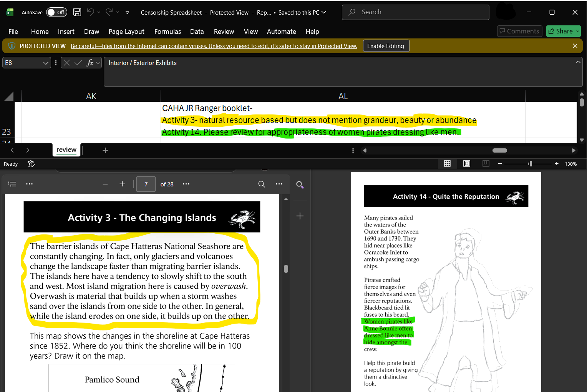The width and height of the screenshot is (587, 392).
Task: Open the Protected View warning link
Action: pos(214,46)
